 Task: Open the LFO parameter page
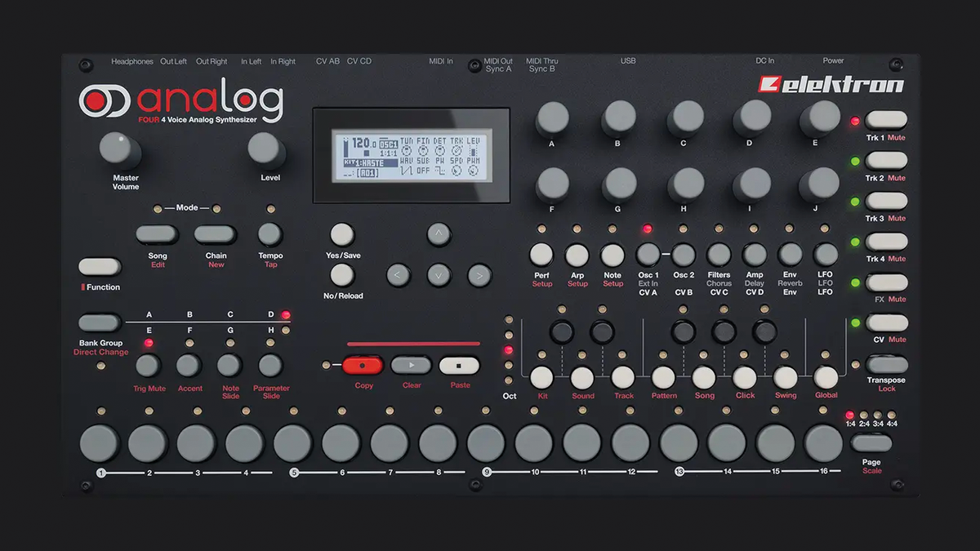click(x=825, y=255)
